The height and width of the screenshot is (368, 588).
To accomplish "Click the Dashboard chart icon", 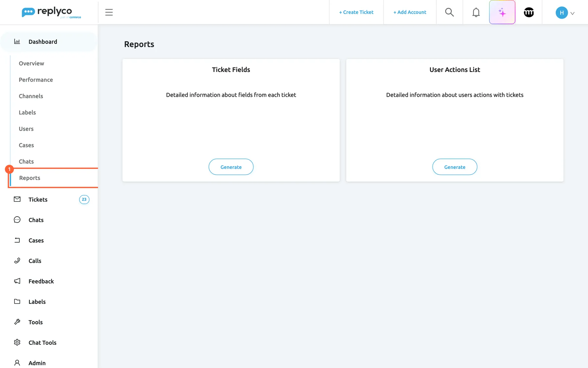I will pos(17,42).
